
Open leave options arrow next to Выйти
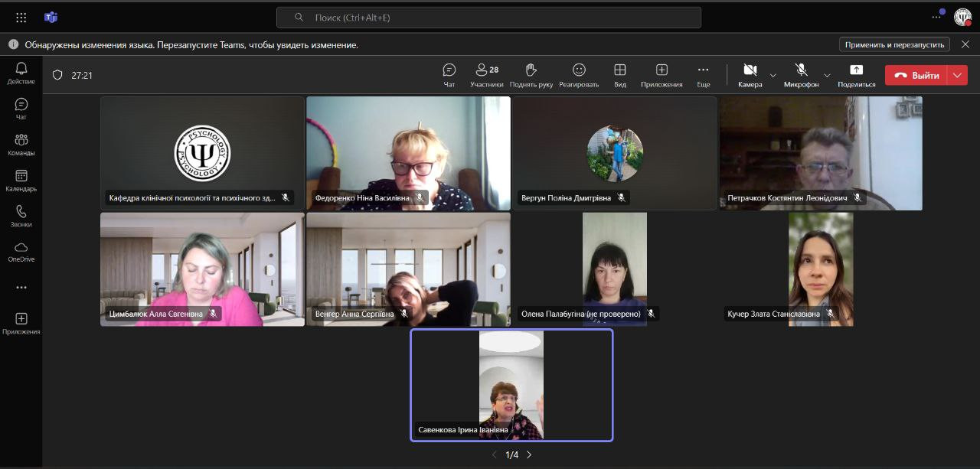[958, 75]
